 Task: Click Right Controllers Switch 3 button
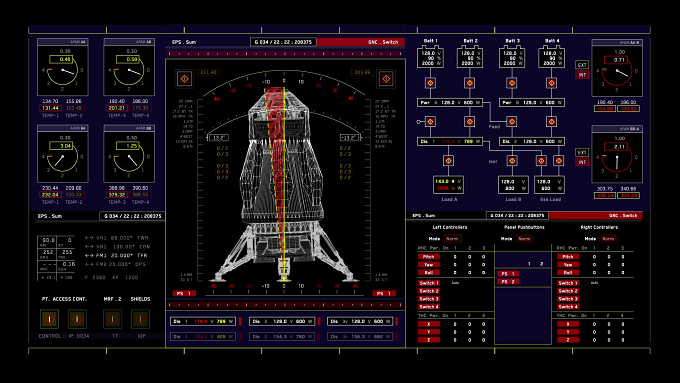point(568,299)
